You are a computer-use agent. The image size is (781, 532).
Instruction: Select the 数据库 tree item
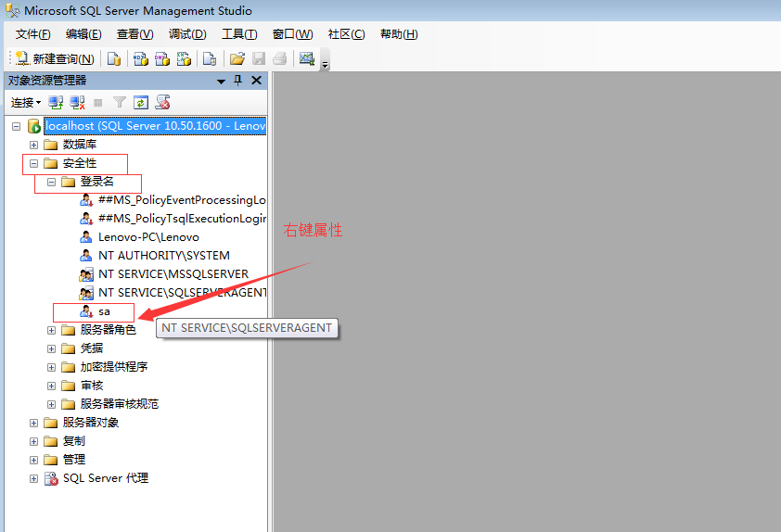click(80, 145)
